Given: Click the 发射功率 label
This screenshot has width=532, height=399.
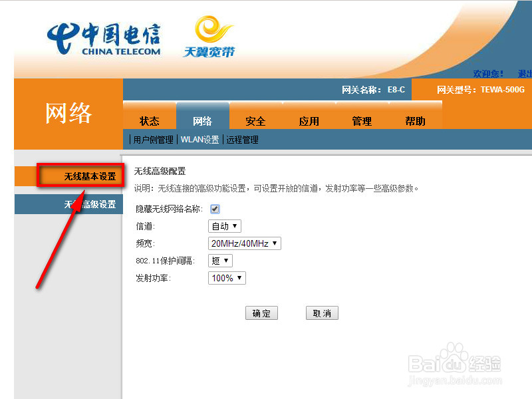Looking at the screenshot, I should click(154, 278).
